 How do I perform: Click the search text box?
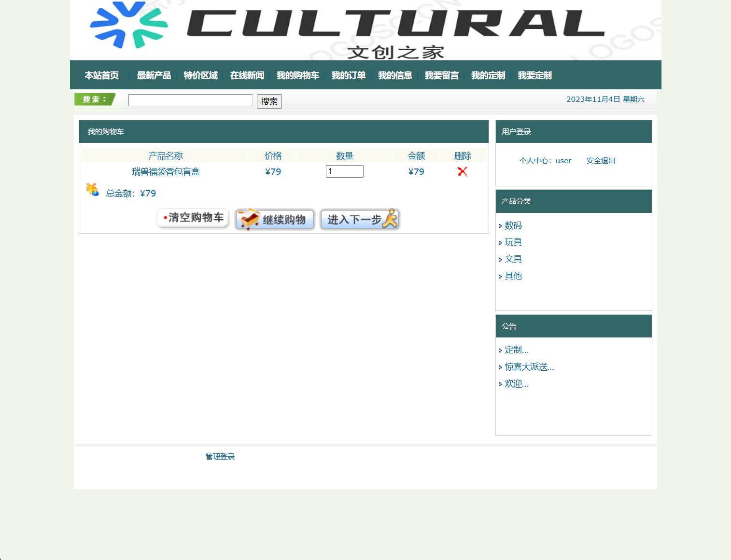click(190, 100)
